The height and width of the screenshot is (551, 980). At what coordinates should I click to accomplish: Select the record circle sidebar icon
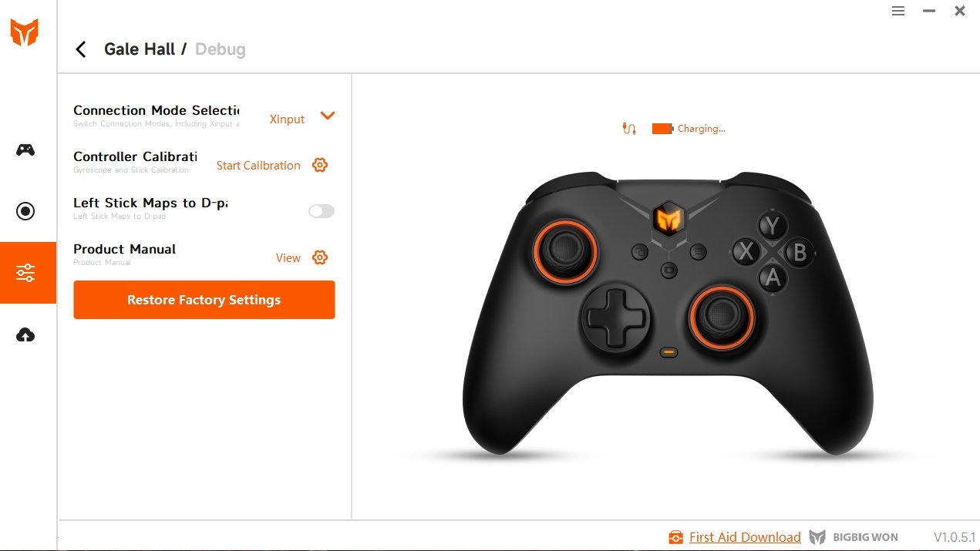point(25,211)
